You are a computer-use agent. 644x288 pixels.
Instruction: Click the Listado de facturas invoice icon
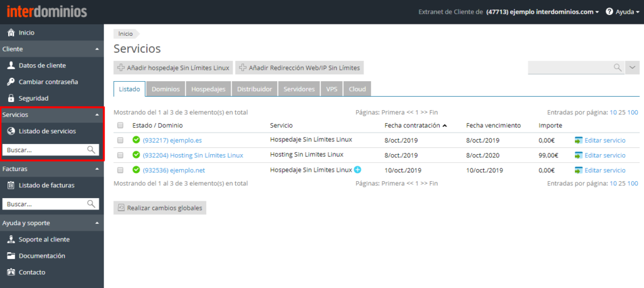(11, 186)
